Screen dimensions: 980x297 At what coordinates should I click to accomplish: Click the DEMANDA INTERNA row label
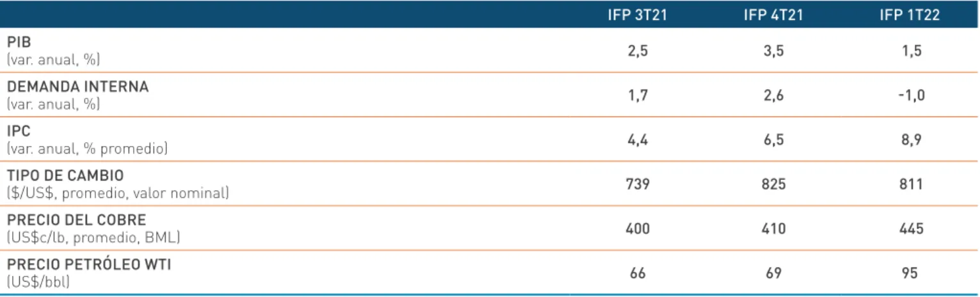click(77, 87)
